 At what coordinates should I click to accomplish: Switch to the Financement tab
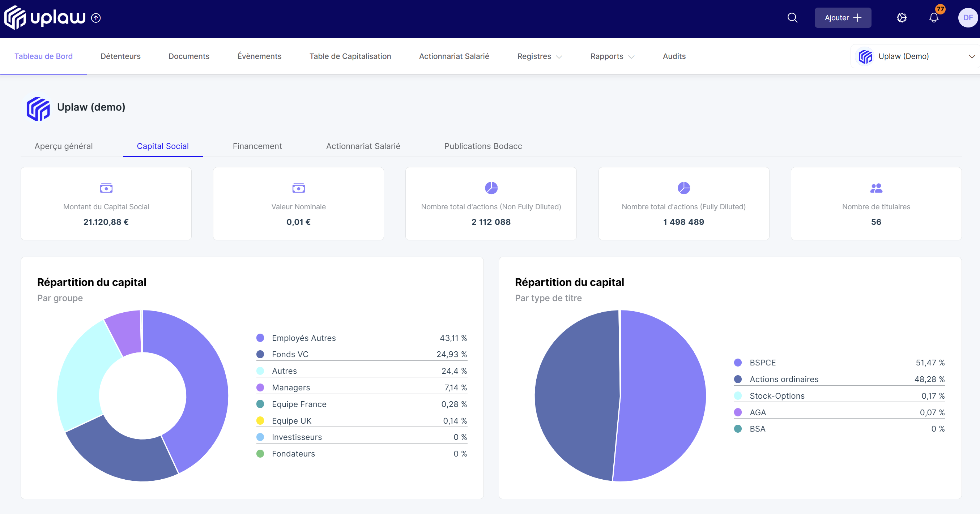[x=257, y=146]
